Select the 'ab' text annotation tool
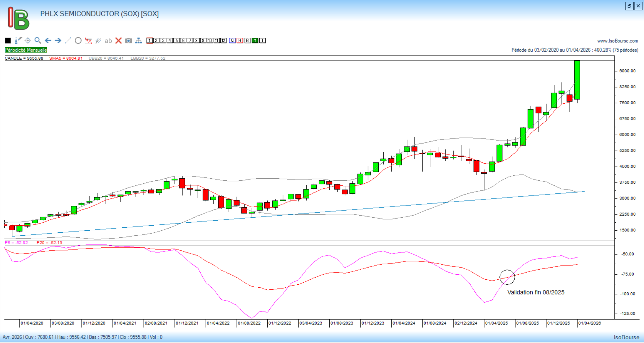This screenshot has height=343, width=644. pos(108,41)
